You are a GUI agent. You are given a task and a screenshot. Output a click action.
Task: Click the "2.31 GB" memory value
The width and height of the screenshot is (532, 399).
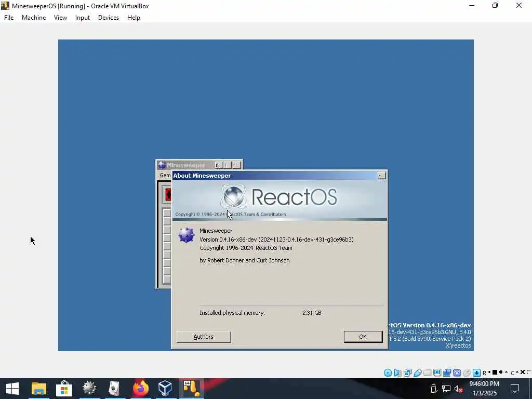(x=312, y=313)
